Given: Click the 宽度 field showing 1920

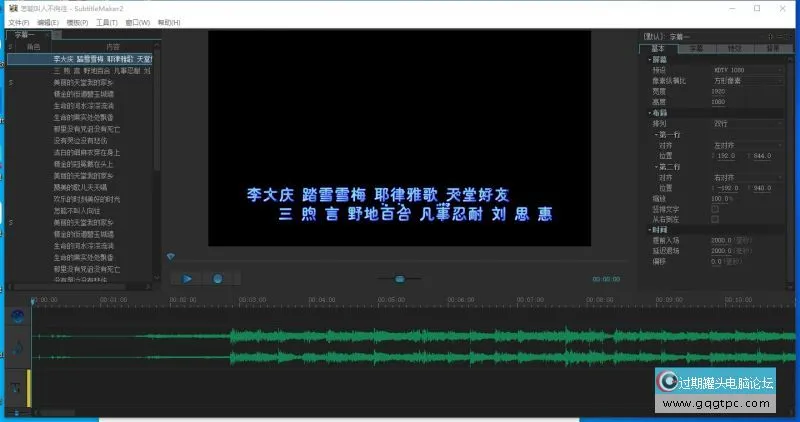Looking at the screenshot, I should (718, 91).
